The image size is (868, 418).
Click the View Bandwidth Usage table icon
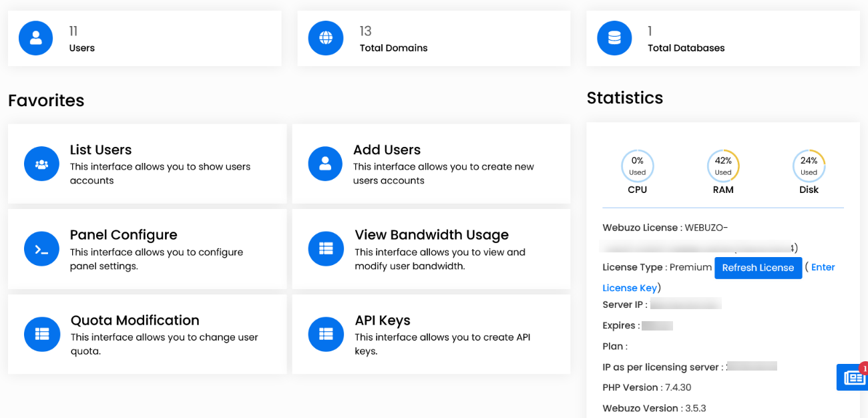pyautogui.click(x=325, y=249)
